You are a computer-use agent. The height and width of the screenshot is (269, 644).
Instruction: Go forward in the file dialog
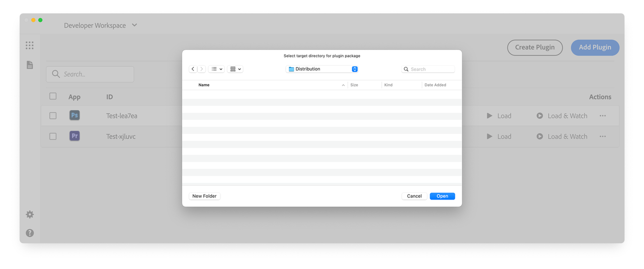(201, 69)
